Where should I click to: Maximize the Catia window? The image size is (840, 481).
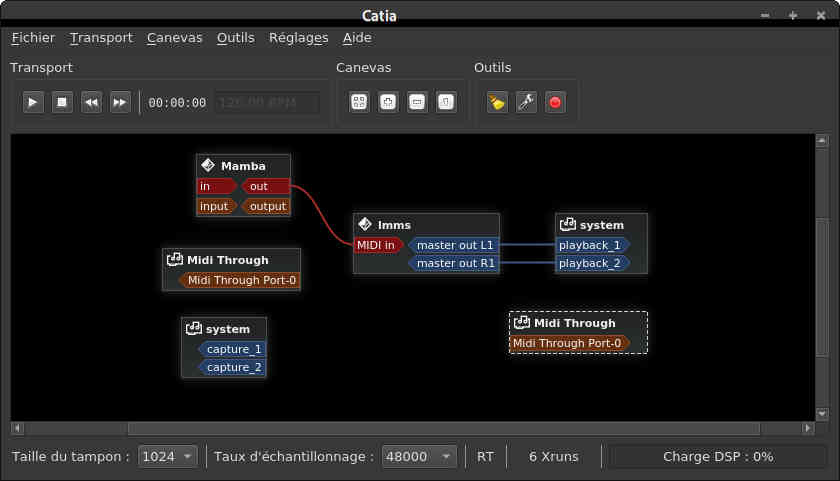(793, 16)
